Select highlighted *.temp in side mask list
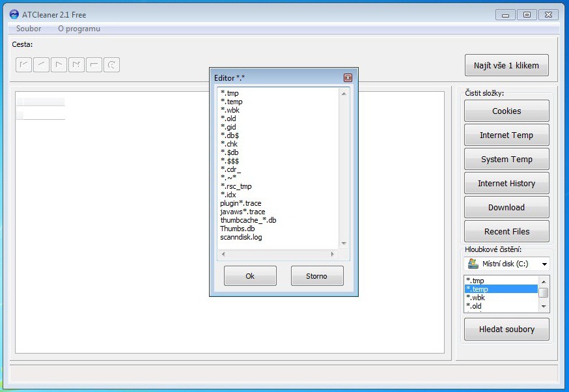The image size is (569, 392). pyautogui.click(x=501, y=289)
